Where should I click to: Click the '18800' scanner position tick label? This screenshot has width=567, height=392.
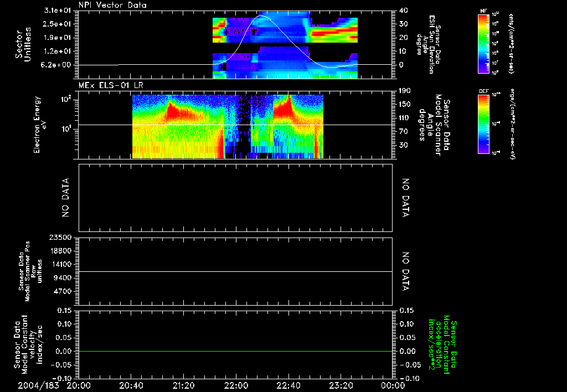pos(60,251)
